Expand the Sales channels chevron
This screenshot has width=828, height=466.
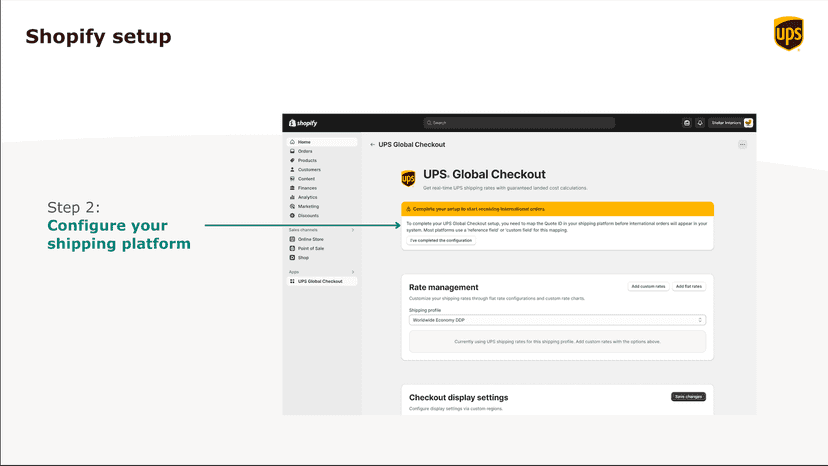353,230
